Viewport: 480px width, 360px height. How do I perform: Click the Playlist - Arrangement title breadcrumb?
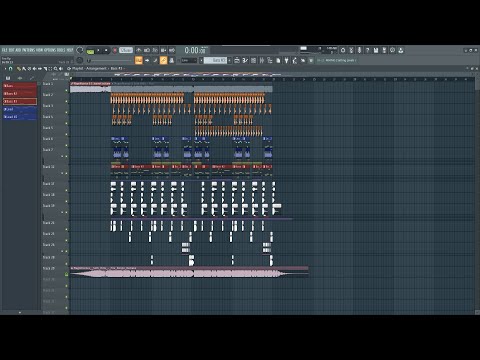pyautogui.click(x=89, y=69)
